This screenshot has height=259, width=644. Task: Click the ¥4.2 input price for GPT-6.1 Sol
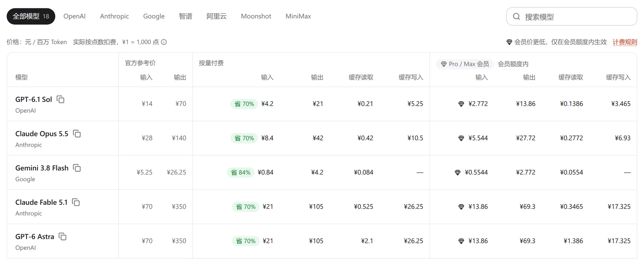(x=267, y=104)
